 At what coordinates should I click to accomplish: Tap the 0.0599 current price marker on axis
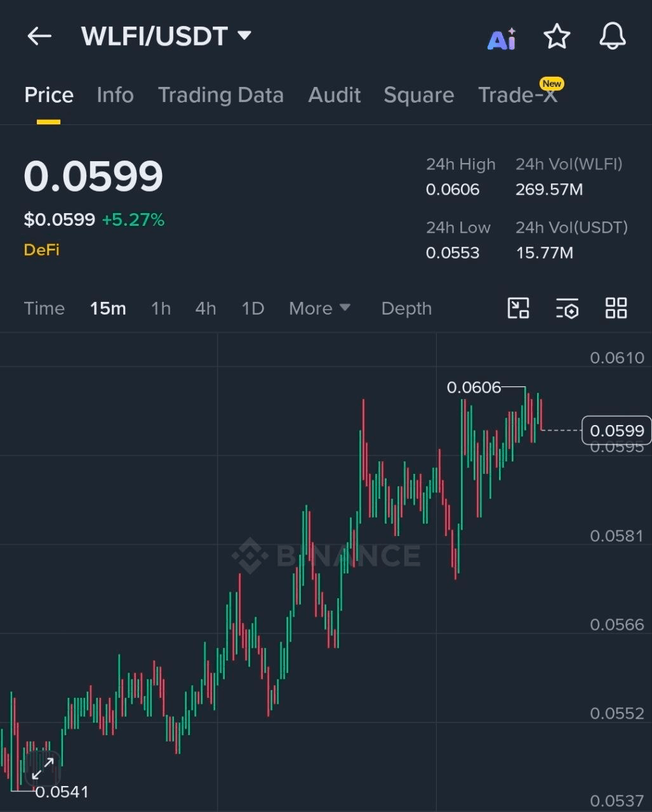tap(616, 431)
